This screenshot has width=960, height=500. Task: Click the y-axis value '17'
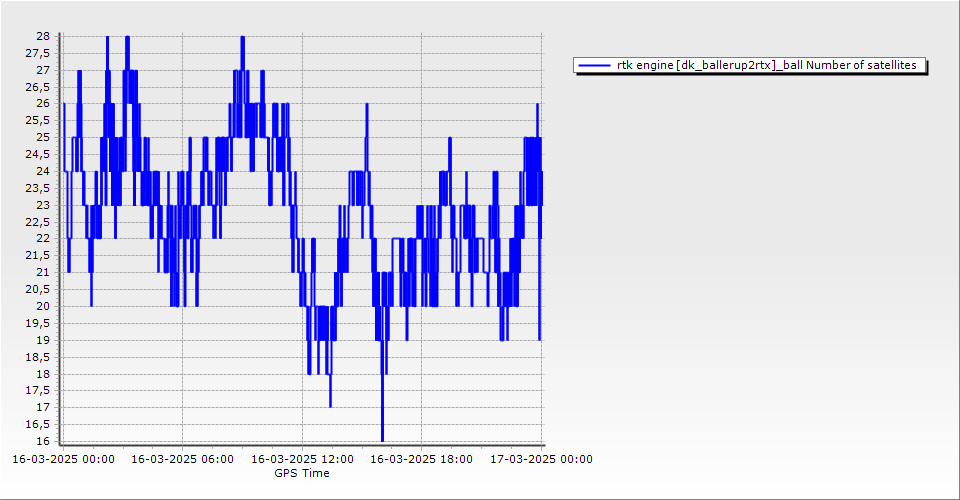(x=43, y=407)
